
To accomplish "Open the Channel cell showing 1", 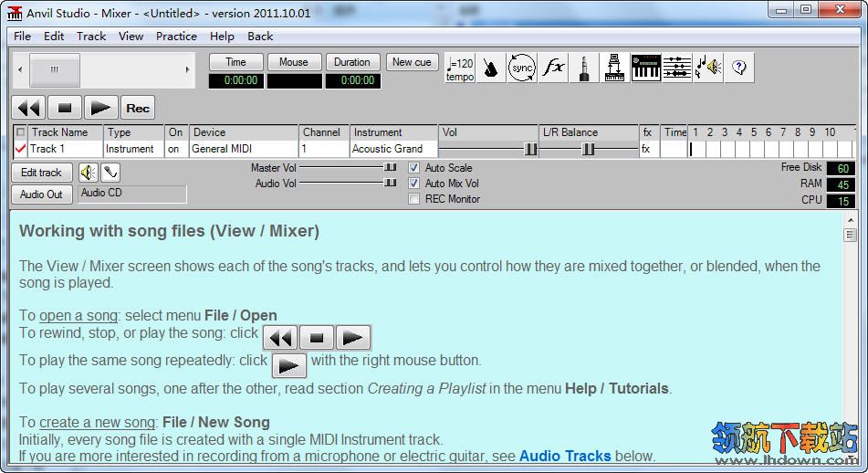I will pos(324,149).
